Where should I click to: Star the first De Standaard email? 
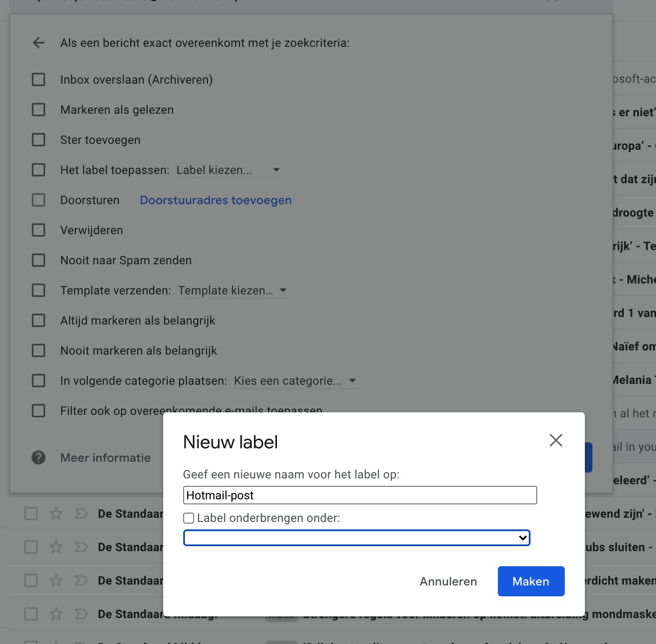(56, 514)
